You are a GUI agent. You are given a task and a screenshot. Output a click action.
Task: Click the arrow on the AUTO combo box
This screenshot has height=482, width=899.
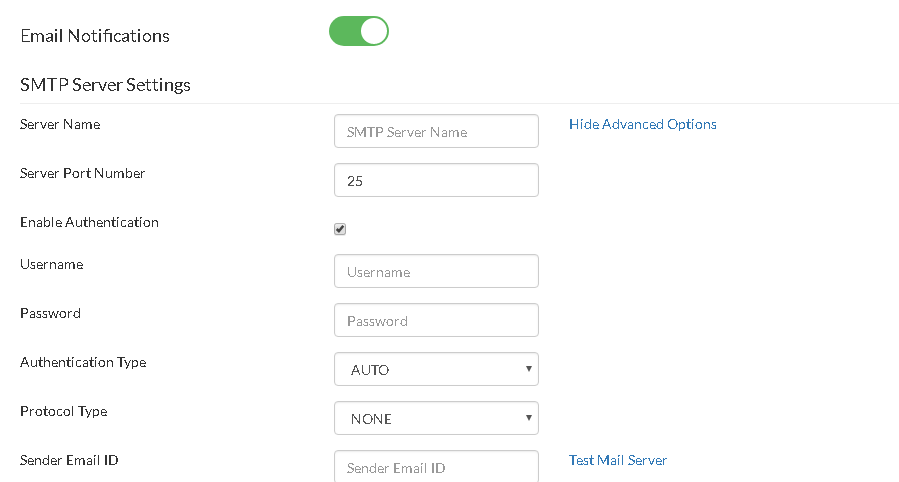pyautogui.click(x=529, y=369)
